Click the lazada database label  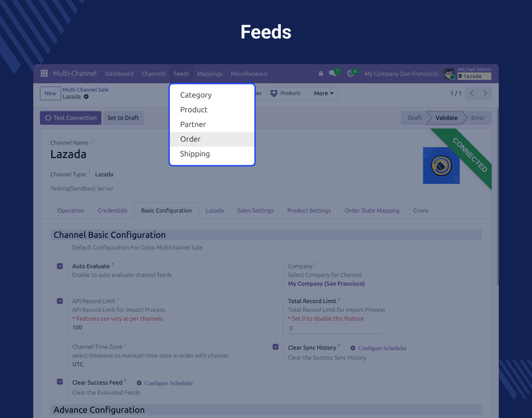(x=474, y=76)
